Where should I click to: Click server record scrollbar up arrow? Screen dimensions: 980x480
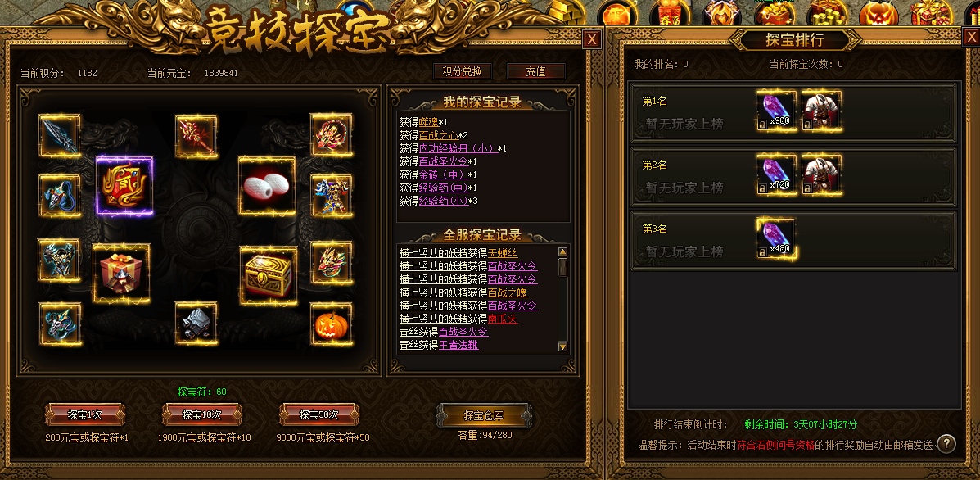(x=562, y=251)
